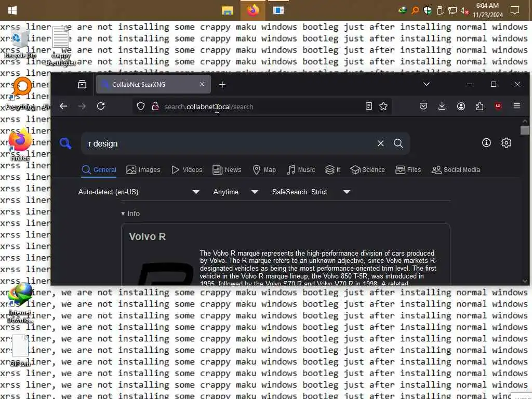
Task: Show site security lock information
Action: tap(155, 107)
